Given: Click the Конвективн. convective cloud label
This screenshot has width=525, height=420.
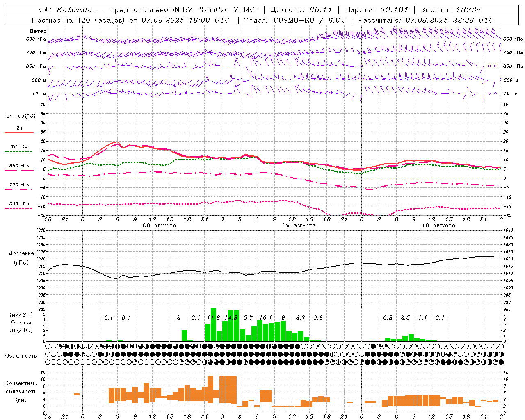Looking at the screenshot, I should [x=21, y=383].
